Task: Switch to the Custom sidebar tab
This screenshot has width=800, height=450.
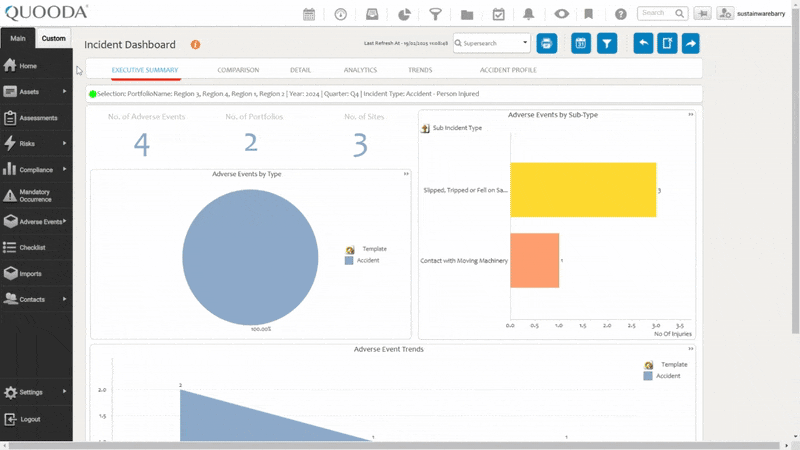Action: click(x=54, y=38)
